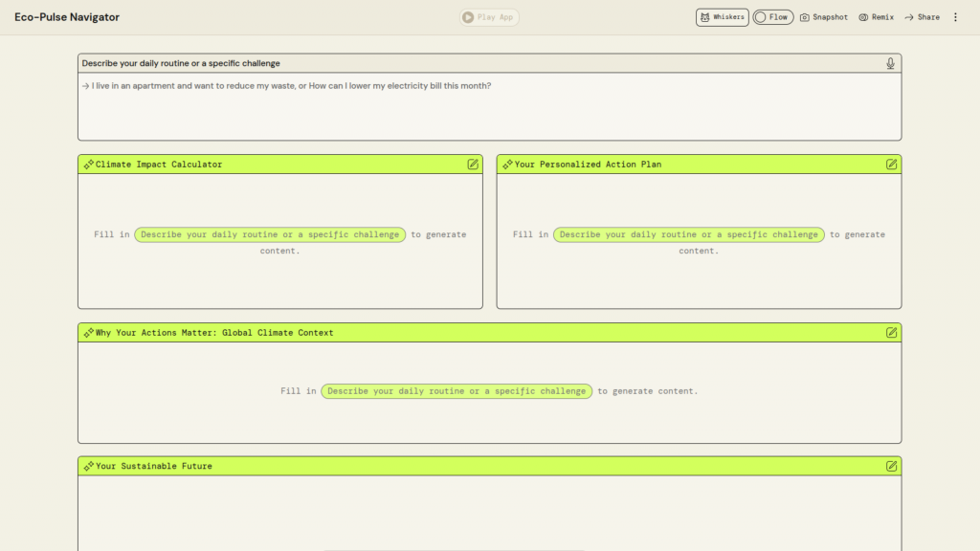Click the microphone icon in the input box
This screenshot has width=980, height=551.
tap(890, 63)
